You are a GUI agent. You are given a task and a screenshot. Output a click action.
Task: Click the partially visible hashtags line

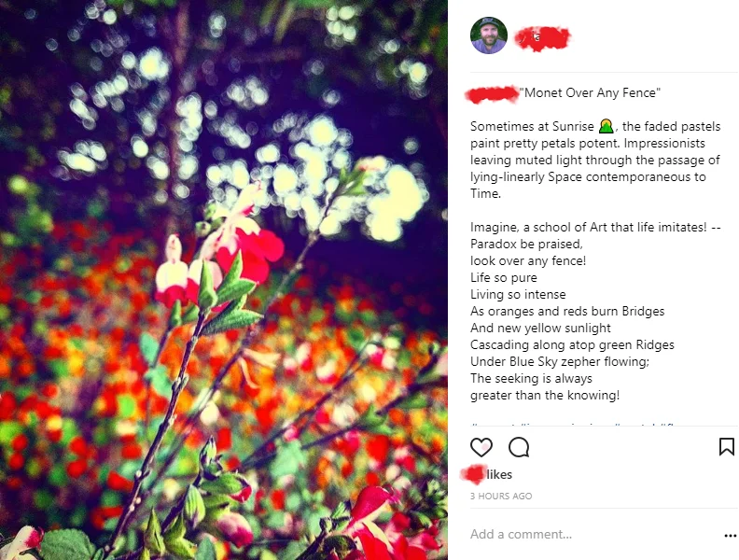click(x=575, y=425)
